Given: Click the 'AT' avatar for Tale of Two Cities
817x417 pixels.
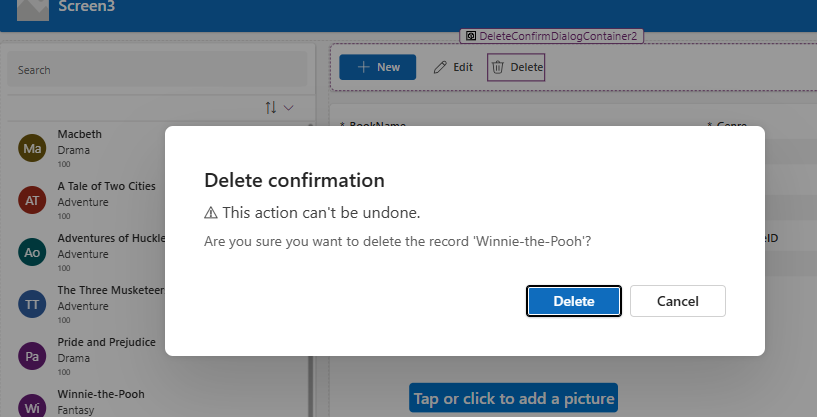Looking at the screenshot, I should pyautogui.click(x=32, y=200).
